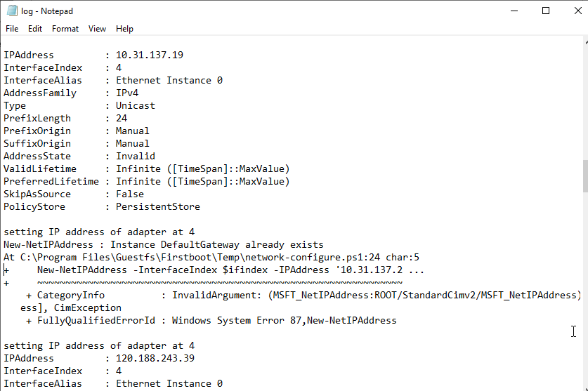Click the scrollbar up arrow
The image size is (588, 391).
coord(584,42)
